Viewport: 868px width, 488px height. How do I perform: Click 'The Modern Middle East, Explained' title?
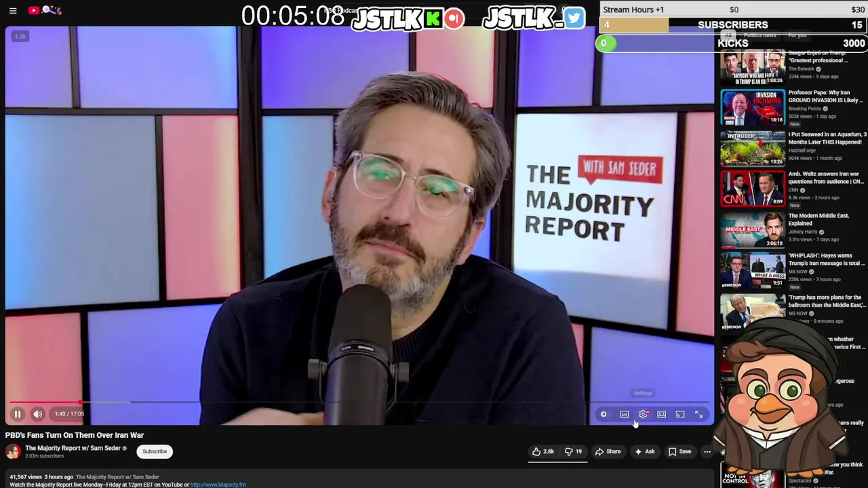[x=818, y=219]
